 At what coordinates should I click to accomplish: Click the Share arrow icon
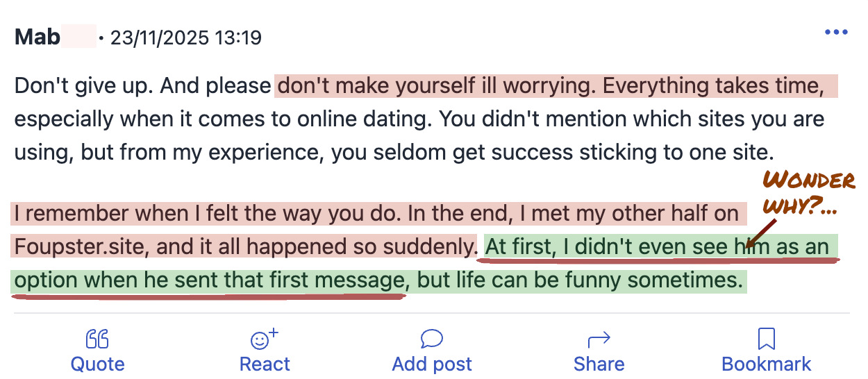[599, 339]
